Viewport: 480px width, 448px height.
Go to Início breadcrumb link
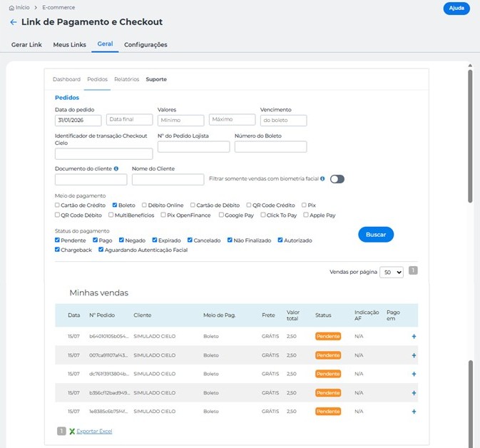[23, 8]
